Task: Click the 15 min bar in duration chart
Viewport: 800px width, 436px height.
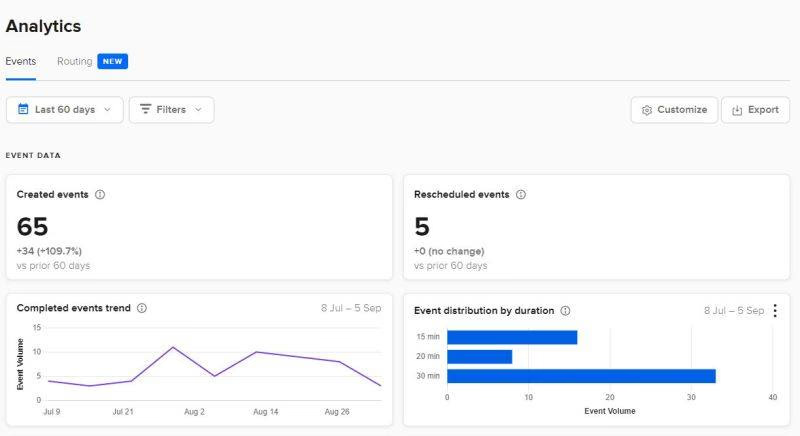Action: coord(512,337)
